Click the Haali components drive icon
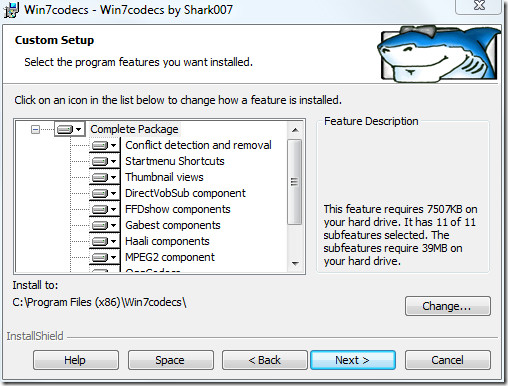The width and height of the screenshot is (508, 386). coord(104,241)
